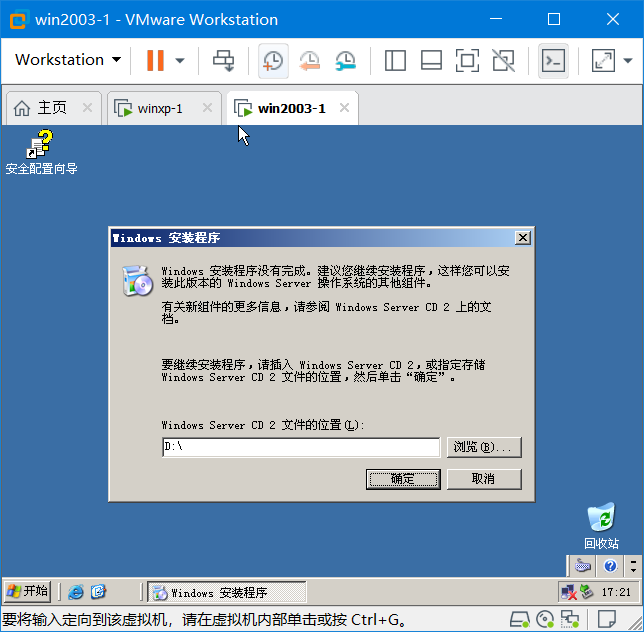The width and height of the screenshot is (644, 632).
Task: Click the network adapter status icon
Action: [570, 619]
